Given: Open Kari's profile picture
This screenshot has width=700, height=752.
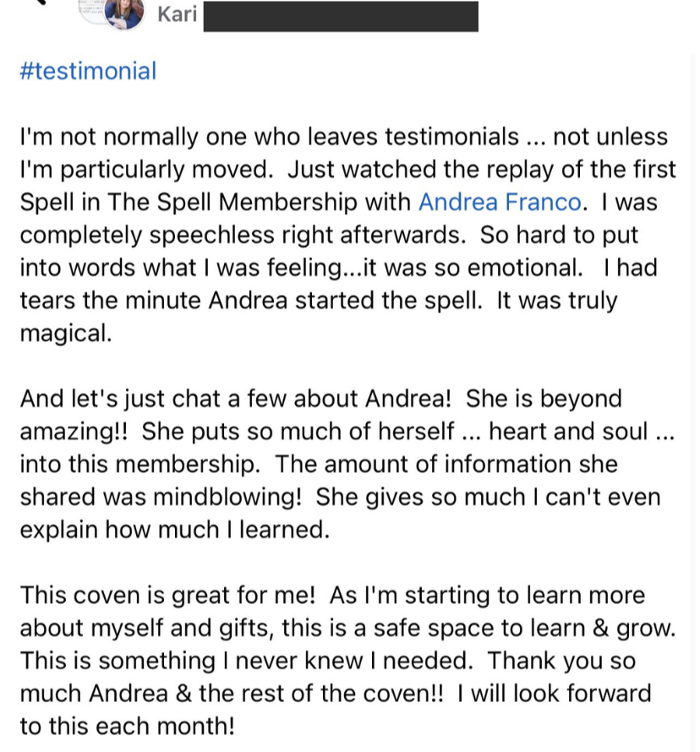Looking at the screenshot, I should tap(124, 13).
